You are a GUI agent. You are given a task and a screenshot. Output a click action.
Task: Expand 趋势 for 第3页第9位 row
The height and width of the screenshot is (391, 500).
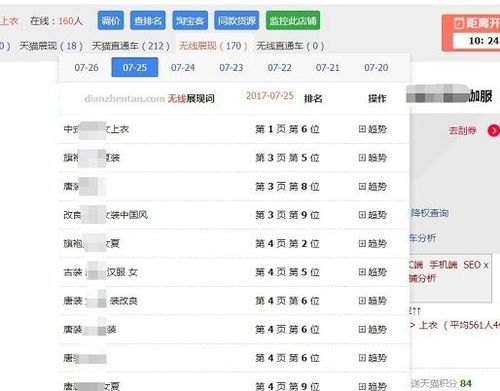373,215
